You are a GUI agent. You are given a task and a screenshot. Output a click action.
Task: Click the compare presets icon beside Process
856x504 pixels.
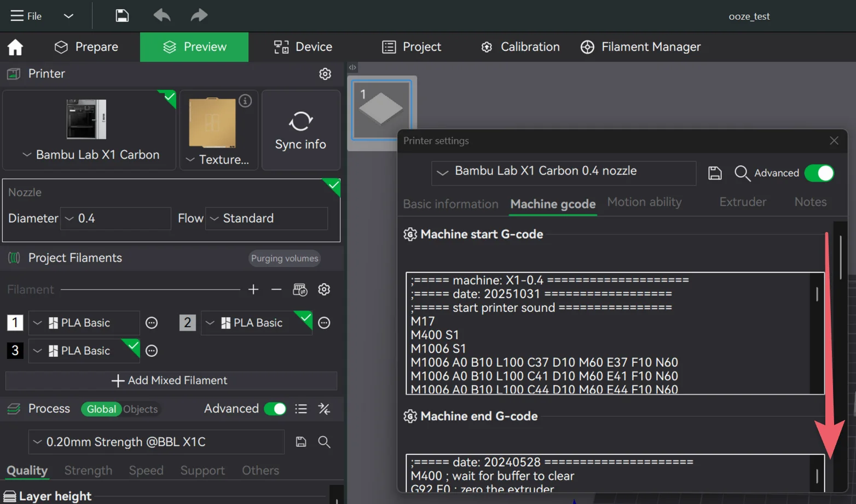[x=324, y=409]
